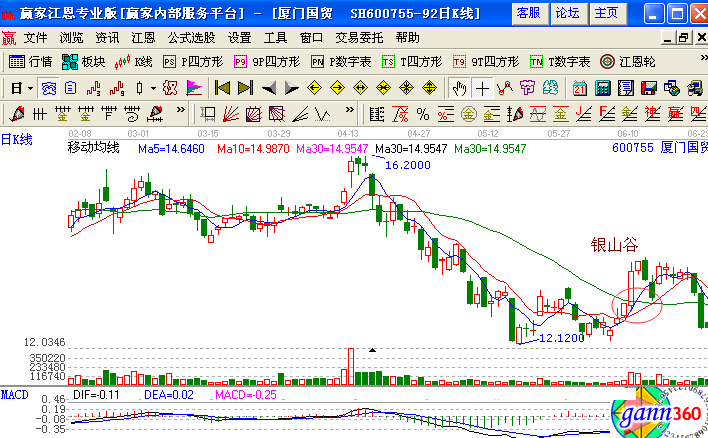Open the 交易委托 menu
The image size is (708, 438).
pos(360,37)
